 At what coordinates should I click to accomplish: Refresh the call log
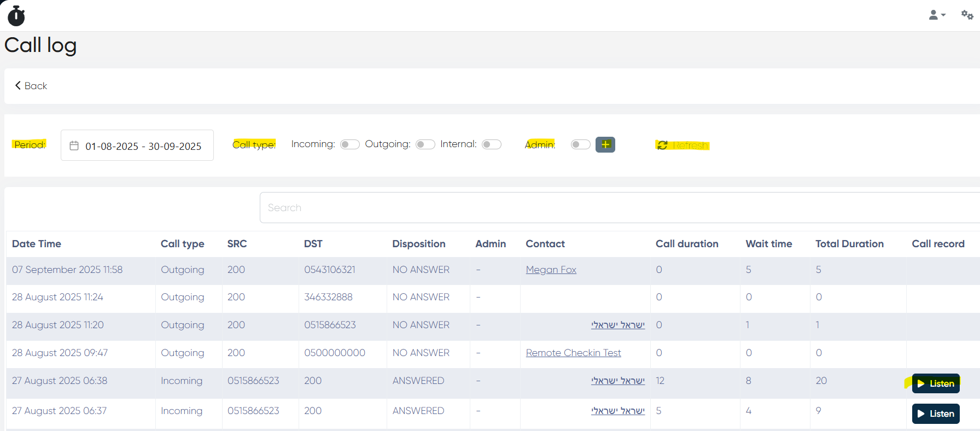682,145
